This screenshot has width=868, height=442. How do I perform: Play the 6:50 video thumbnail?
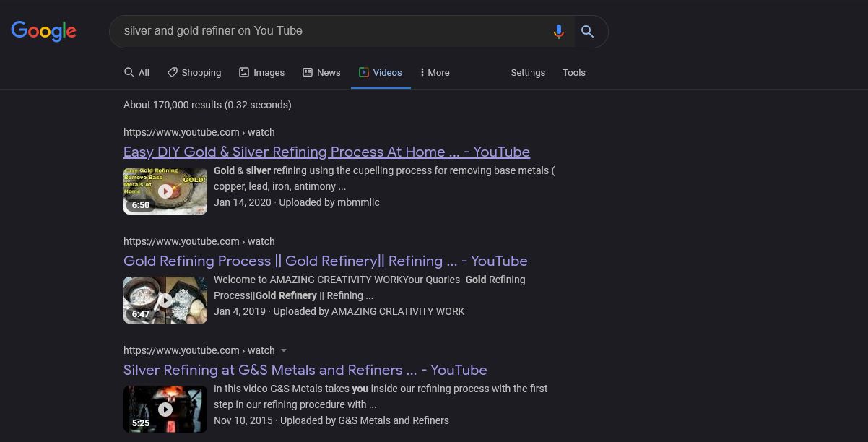165,191
